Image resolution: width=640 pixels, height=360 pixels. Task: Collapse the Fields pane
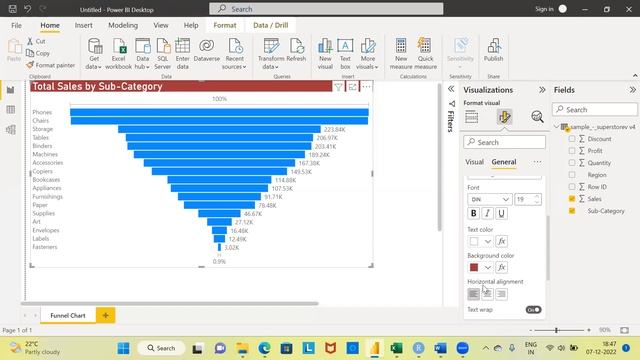633,90
